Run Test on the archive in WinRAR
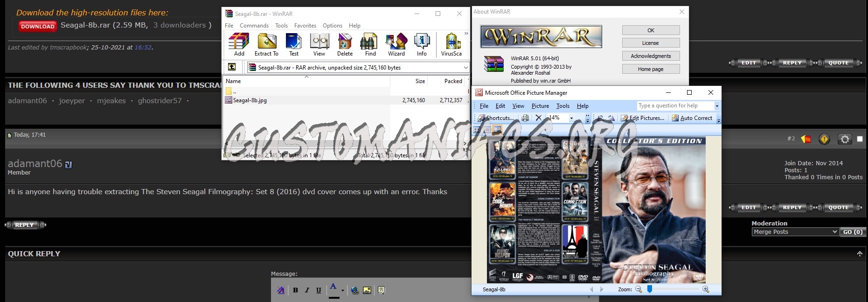868x302 pixels. (293, 45)
